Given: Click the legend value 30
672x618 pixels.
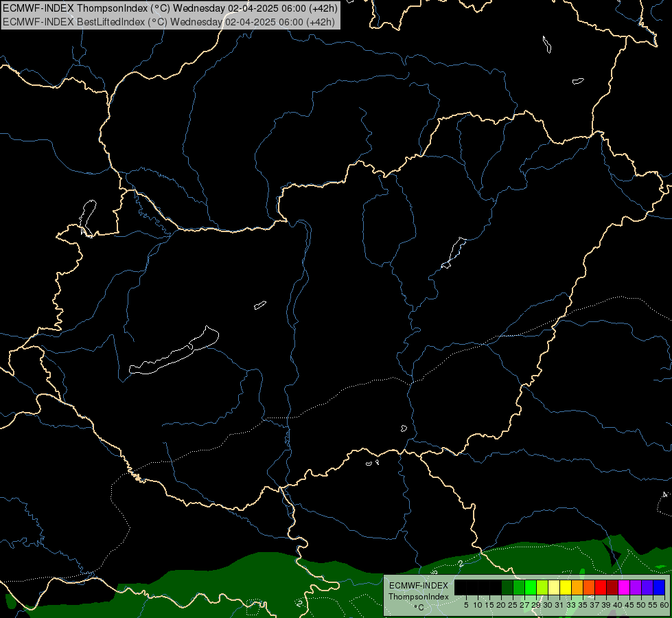Looking at the screenshot, I should click(x=548, y=605).
